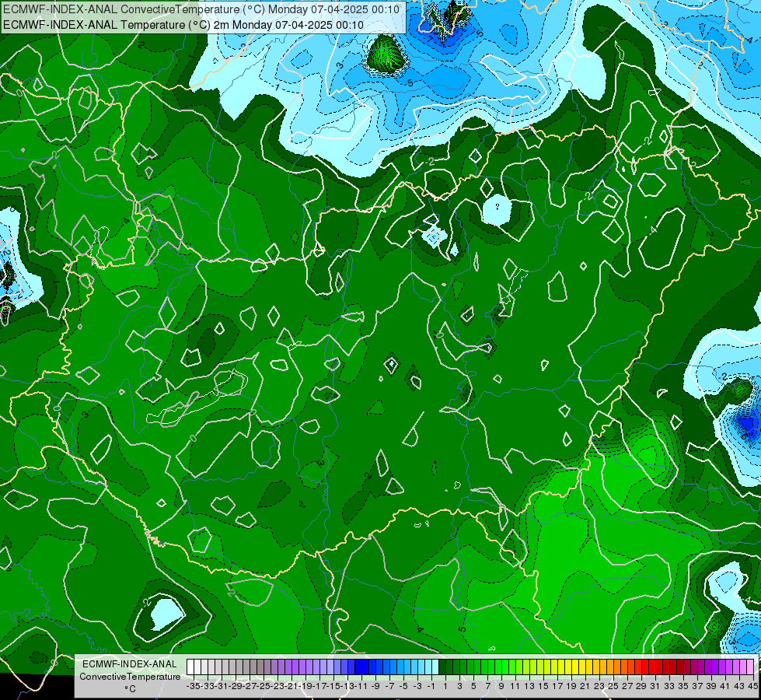Click the "-1" legend scale value

click(x=431, y=686)
